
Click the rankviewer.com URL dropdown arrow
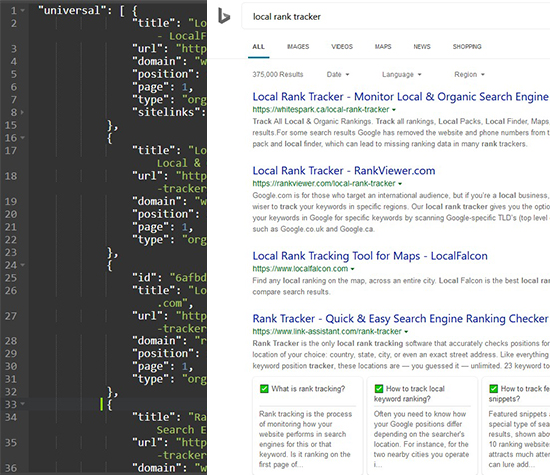[x=400, y=184]
